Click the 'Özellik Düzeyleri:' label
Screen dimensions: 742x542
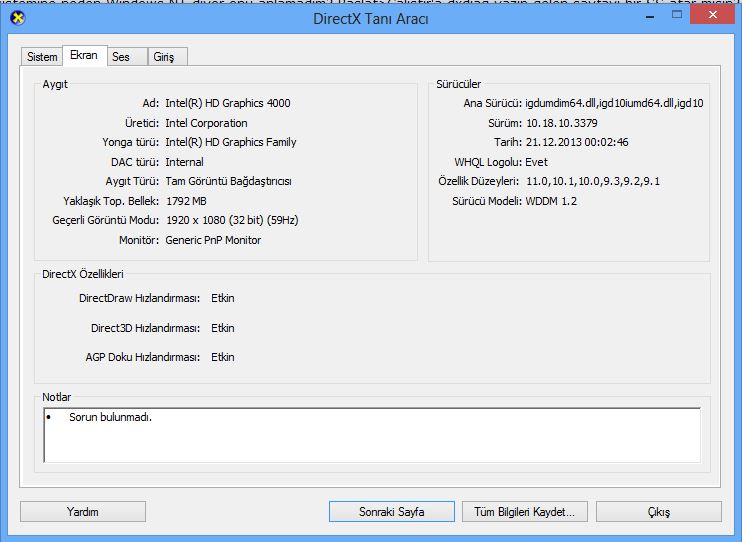point(478,181)
